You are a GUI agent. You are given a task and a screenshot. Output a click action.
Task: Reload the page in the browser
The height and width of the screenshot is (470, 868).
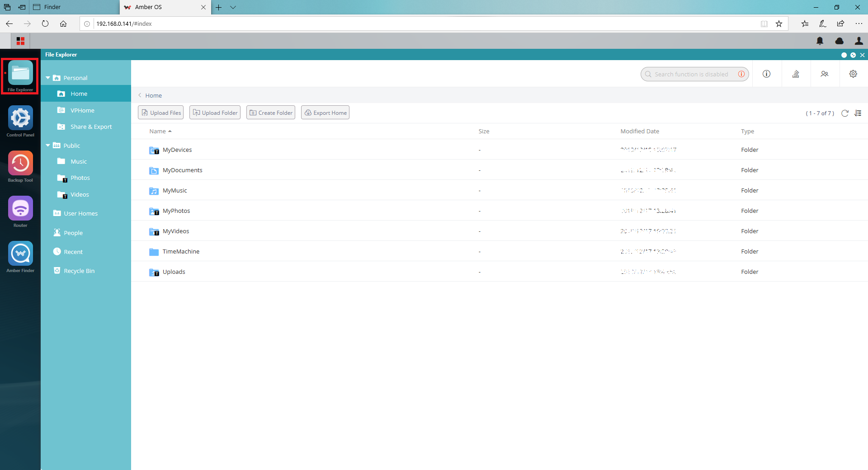click(45, 23)
